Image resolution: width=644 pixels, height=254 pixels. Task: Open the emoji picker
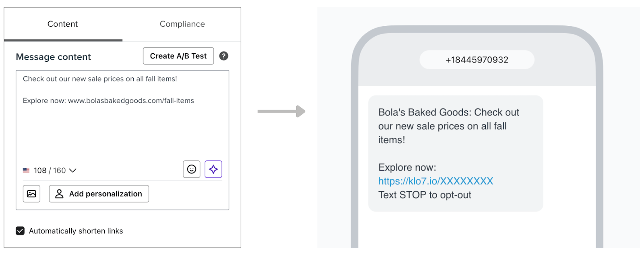click(191, 169)
